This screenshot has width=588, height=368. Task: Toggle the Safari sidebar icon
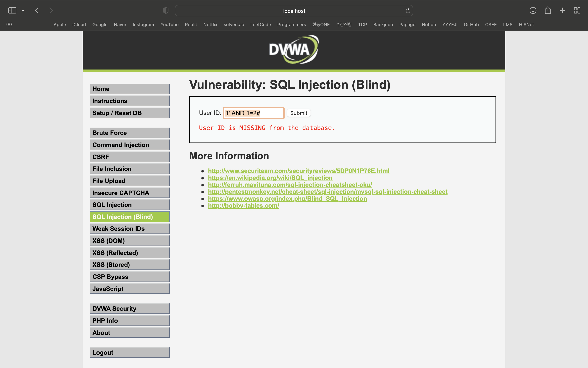pos(12,10)
